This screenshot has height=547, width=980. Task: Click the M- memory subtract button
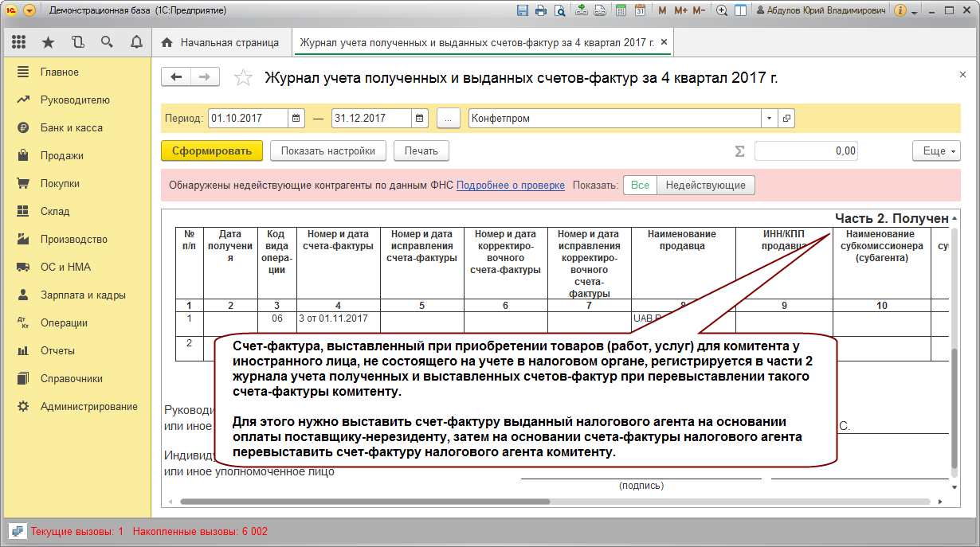point(699,10)
